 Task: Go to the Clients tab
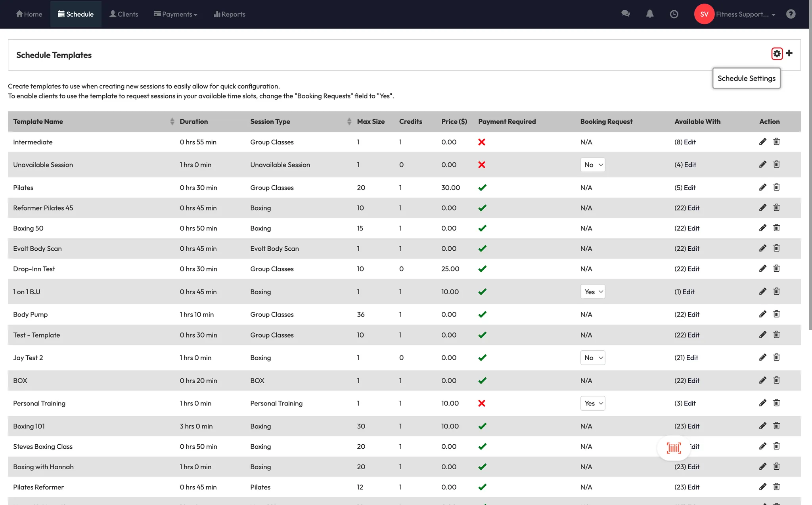[x=124, y=14]
